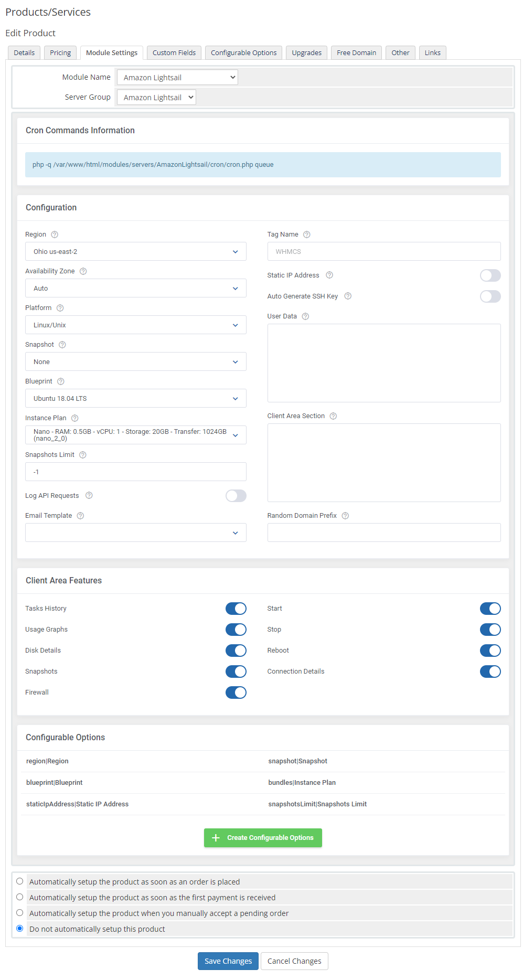Click the Random Domain Prefix input field
The image size is (523, 980).
coord(384,532)
